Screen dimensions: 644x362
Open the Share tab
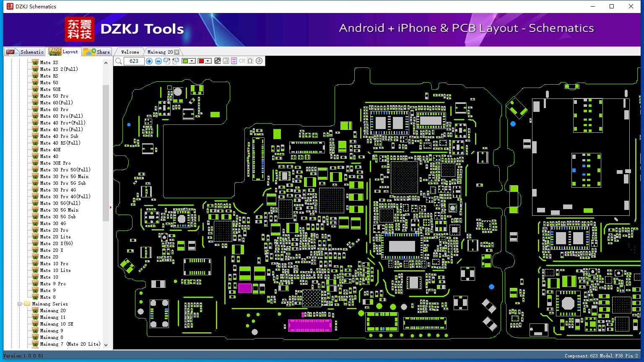tap(96, 52)
